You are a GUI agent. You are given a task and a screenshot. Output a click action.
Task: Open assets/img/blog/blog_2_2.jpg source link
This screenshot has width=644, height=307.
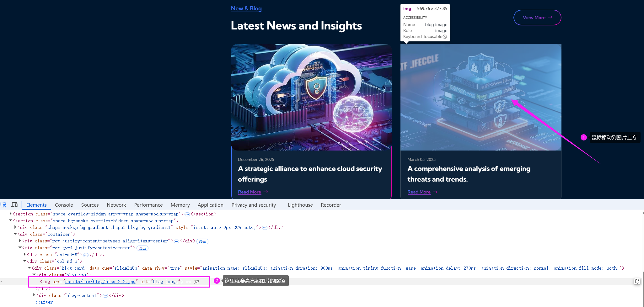(100, 282)
